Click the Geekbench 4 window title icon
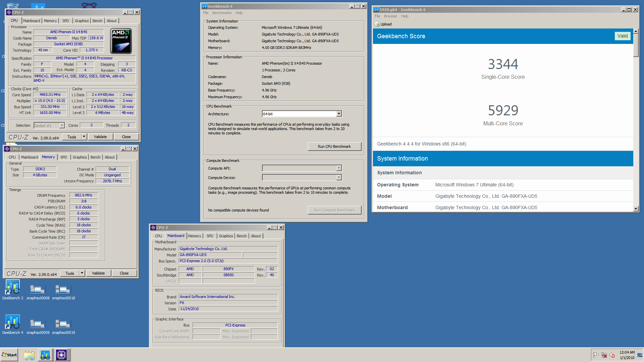The height and width of the screenshot is (362, 644). click(204, 6)
